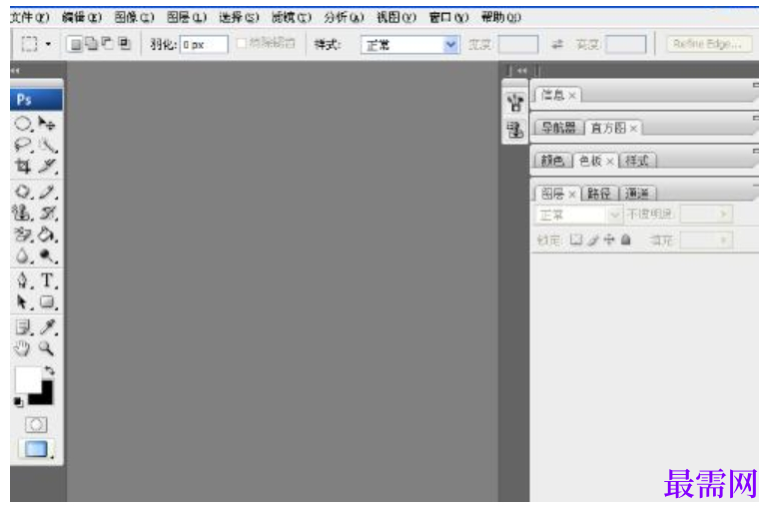Select the Hand tool
Image resolution: width=776 pixels, height=515 pixels.
[x=22, y=349]
